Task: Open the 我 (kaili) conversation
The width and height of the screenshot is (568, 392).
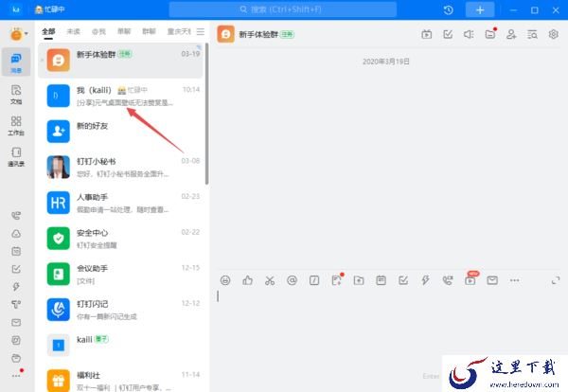Action: (x=120, y=96)
